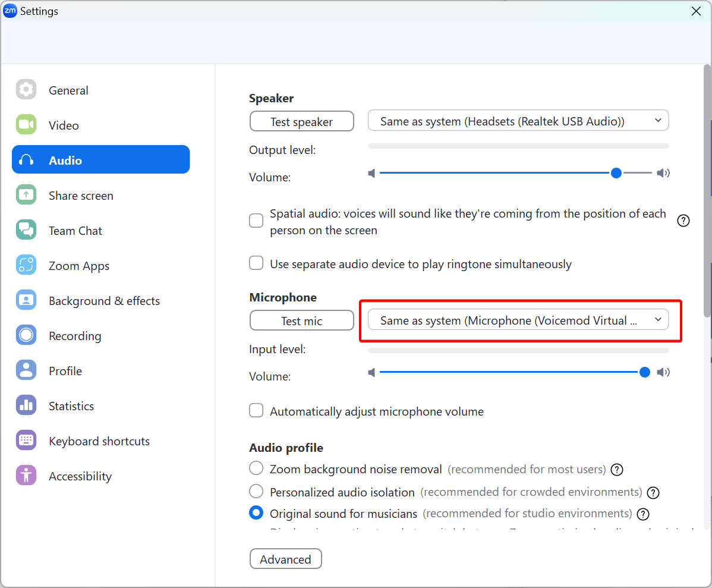Enable the Spatial audio checkbox

click(256, 221)
